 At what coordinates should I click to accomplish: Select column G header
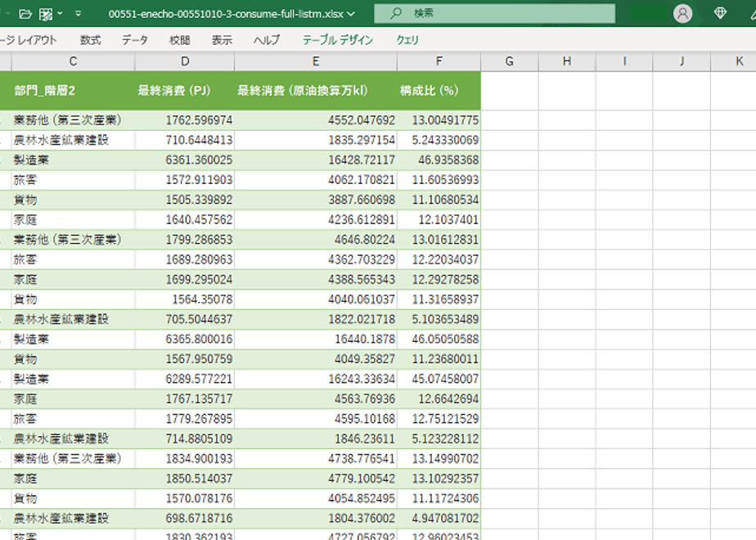510,61
